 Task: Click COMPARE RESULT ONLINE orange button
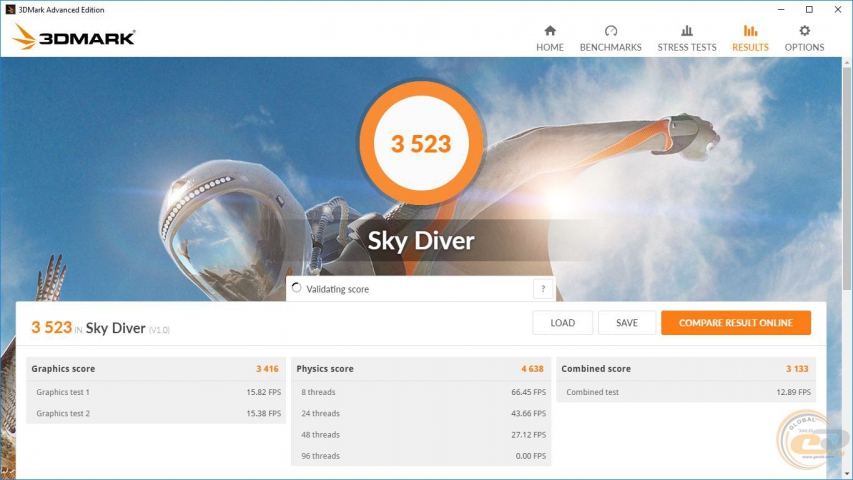[735, 323]
